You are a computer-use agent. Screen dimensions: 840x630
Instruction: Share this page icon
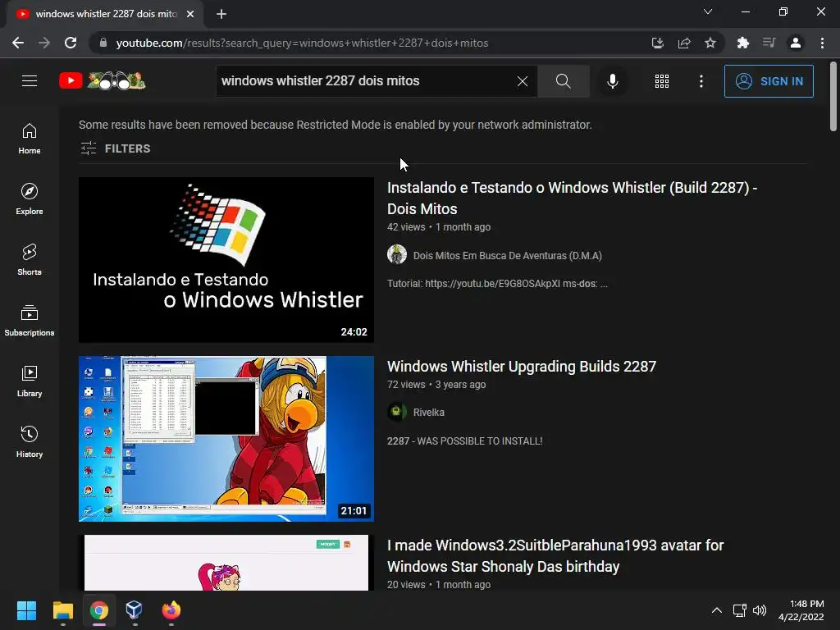click(x=684, y=43)
